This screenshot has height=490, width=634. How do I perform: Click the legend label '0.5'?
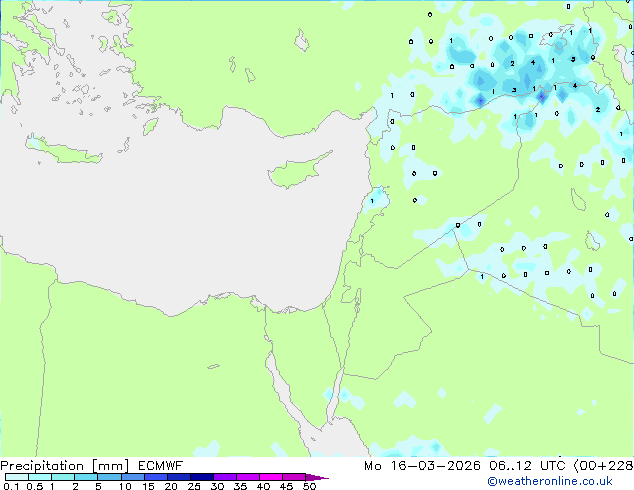coord(34,486)
